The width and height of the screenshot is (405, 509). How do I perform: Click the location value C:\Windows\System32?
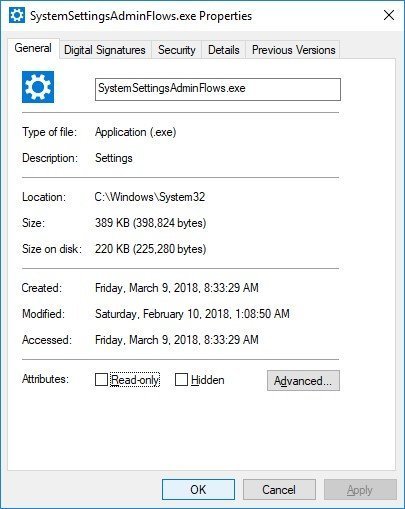point(150,197)
